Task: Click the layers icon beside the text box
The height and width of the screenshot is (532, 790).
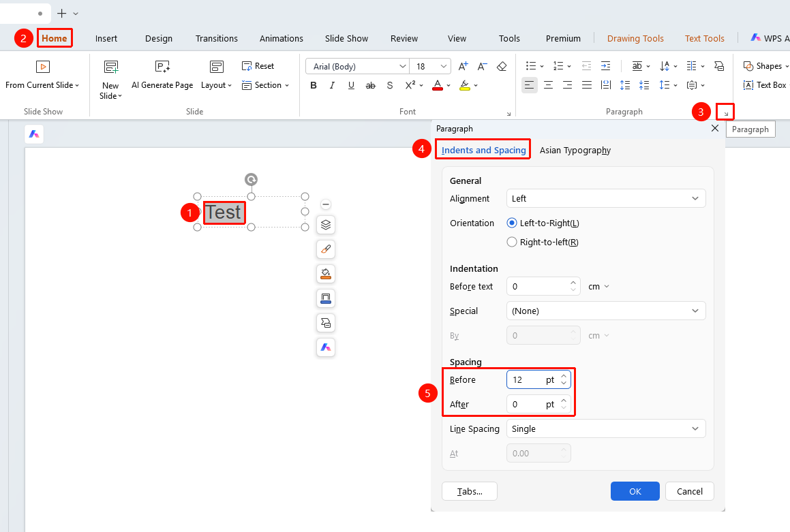Action: pyautogui.click(x=326, y=225)
